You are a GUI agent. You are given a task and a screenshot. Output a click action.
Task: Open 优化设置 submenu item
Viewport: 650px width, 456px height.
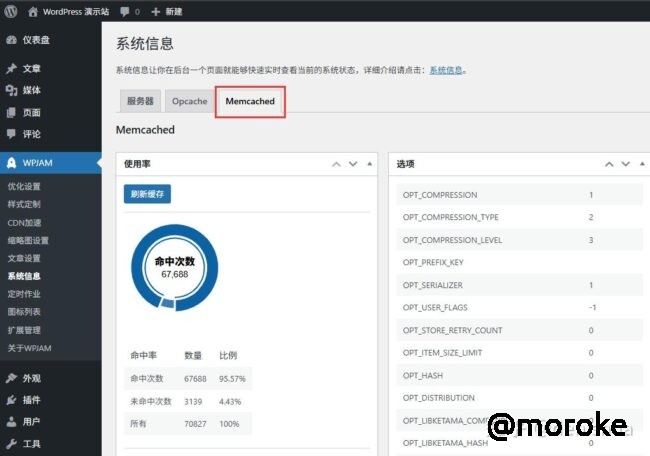pyautogui.click(x=24, y=186)
